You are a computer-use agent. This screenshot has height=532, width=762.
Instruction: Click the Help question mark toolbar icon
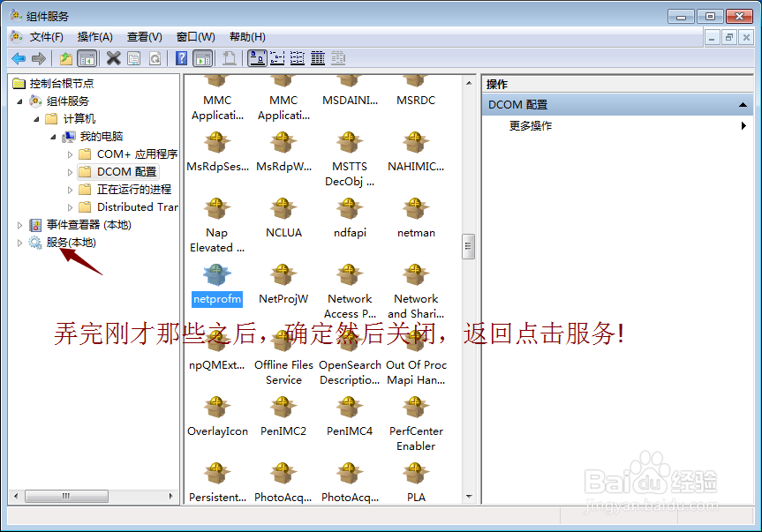[180, 58]
